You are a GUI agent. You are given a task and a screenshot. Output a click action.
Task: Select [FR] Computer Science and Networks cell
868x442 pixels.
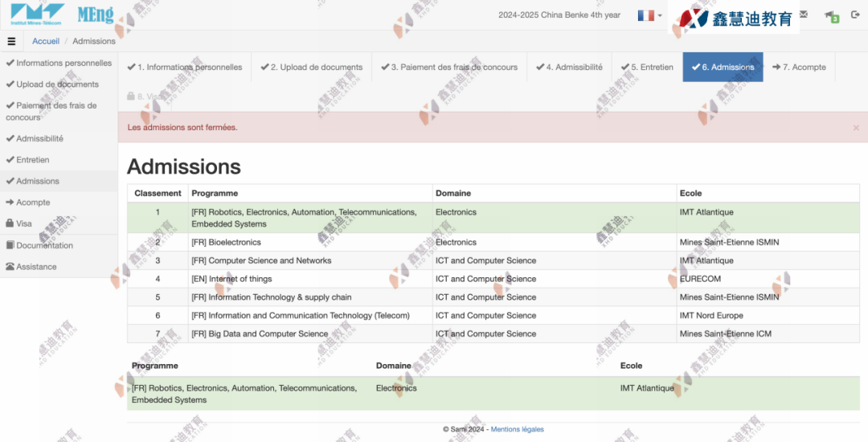point(310,260)
